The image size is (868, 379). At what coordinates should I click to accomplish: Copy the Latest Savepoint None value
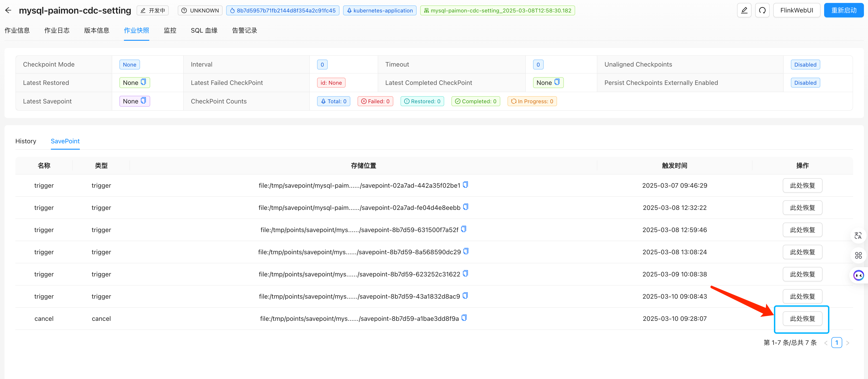click(143, 101)
